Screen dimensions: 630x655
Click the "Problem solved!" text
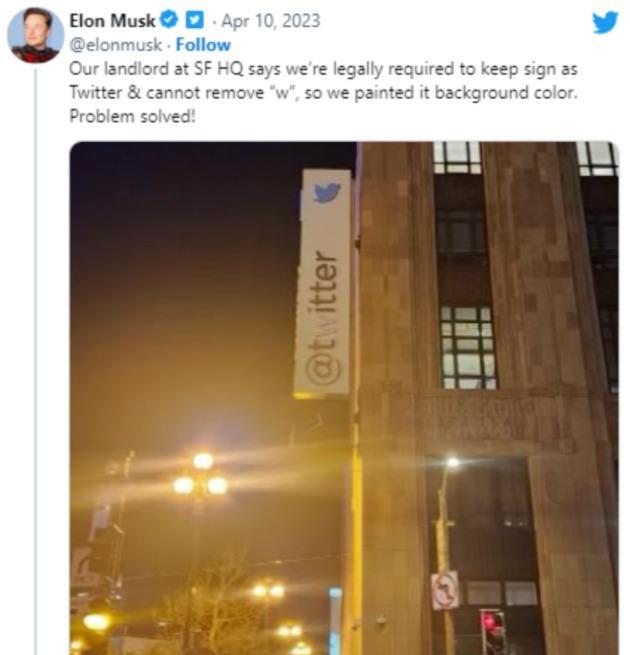coord(132,116)
